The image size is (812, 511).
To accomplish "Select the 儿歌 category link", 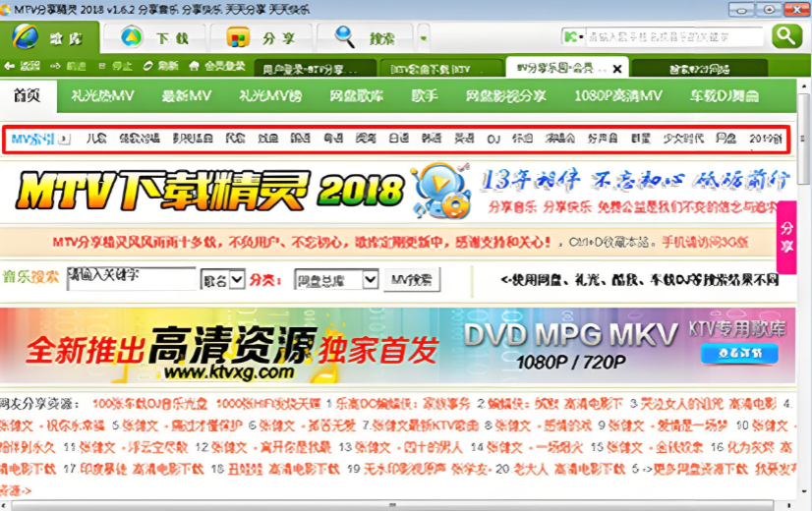I will (x=96, y=139).
